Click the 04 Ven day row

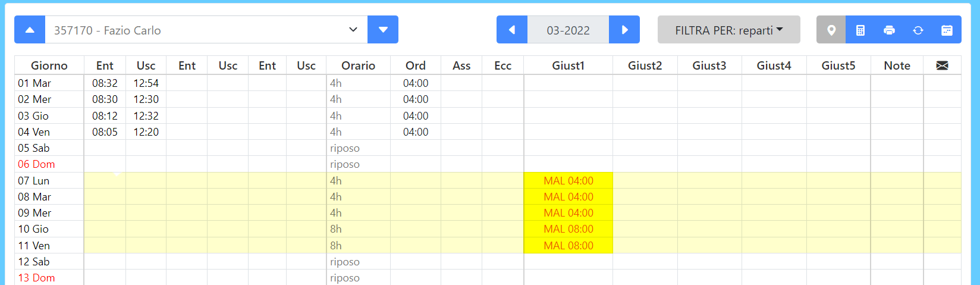[488, 131]
